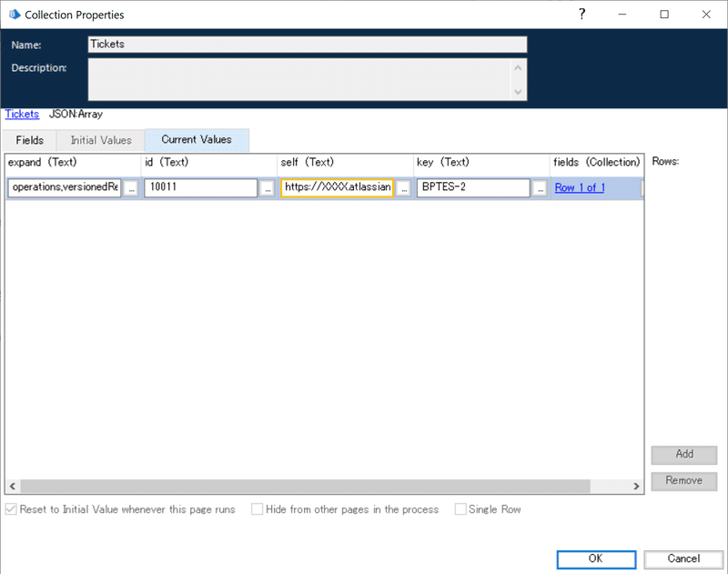Toggle Hide from other pages checkbox

coord(257,509)
